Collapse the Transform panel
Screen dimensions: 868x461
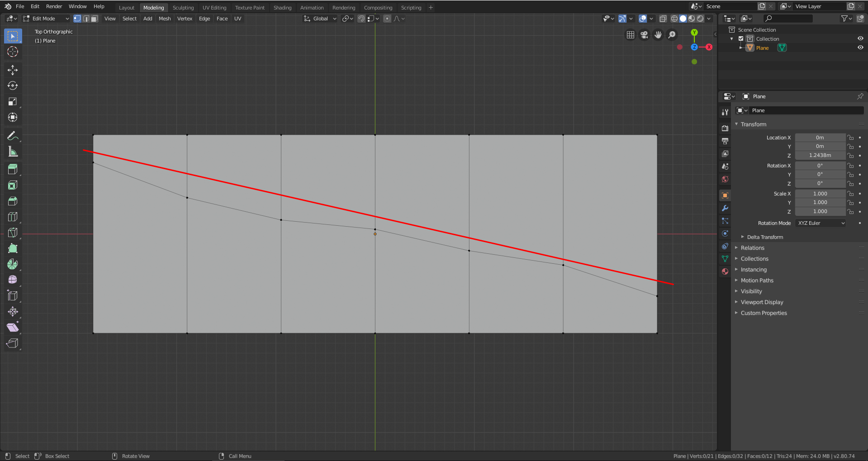pos(753,124)
